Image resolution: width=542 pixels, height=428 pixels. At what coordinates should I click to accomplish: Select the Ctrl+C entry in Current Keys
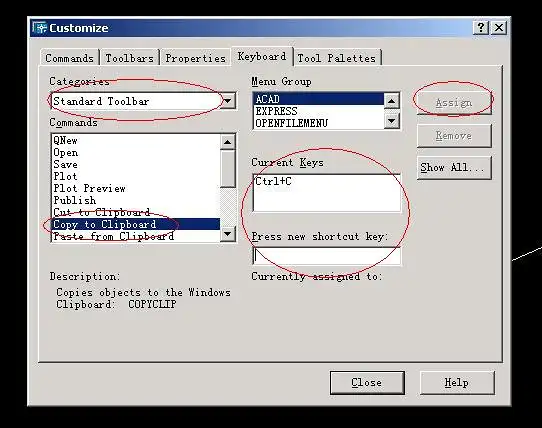pos(273,181)
